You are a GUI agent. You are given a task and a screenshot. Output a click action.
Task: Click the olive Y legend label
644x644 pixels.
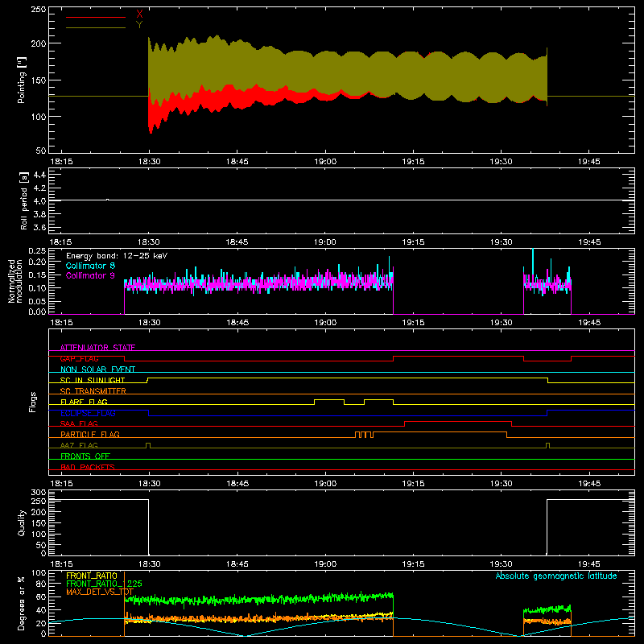pos(139,25)
